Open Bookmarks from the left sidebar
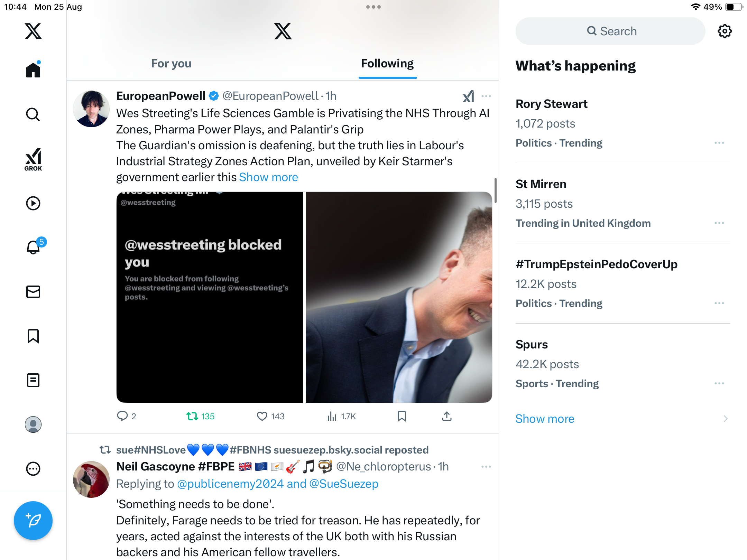Viewport: 747px width, 560px height. tap(33, 336)
